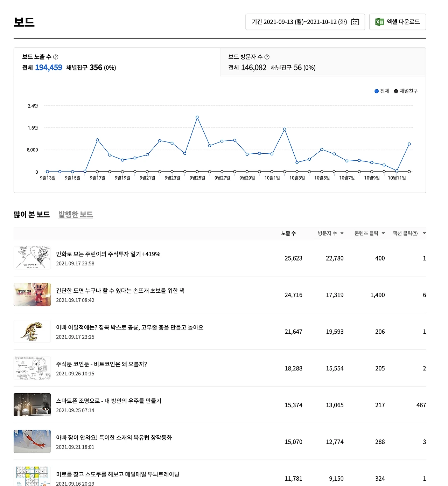Click the chart peak point on 9월25일
This screenshot has width=448, height=486.
pos(197,117)
